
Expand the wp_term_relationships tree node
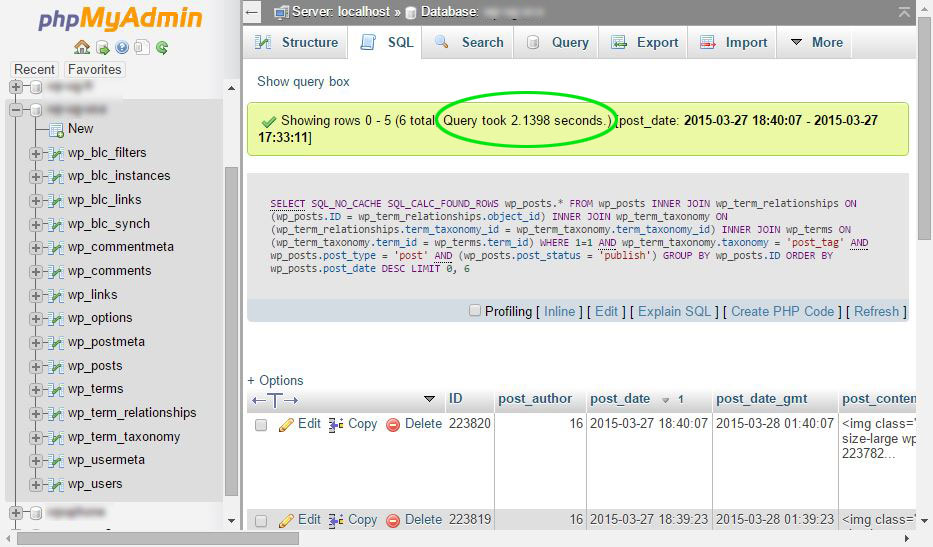click(x=36, y=414)
